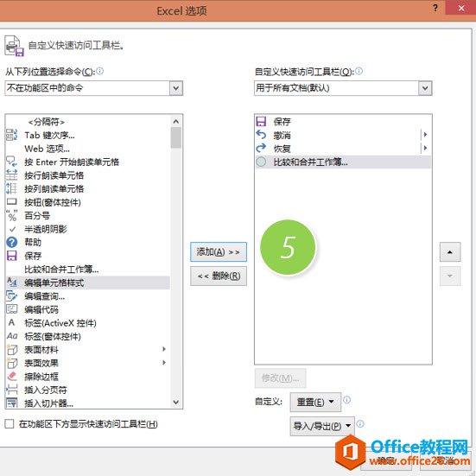Image resolution: width=476 pixels, height=476 pixels.
Task: Click the redo arrow icon 恢复 in right list
Action: [x=261, y=148]
